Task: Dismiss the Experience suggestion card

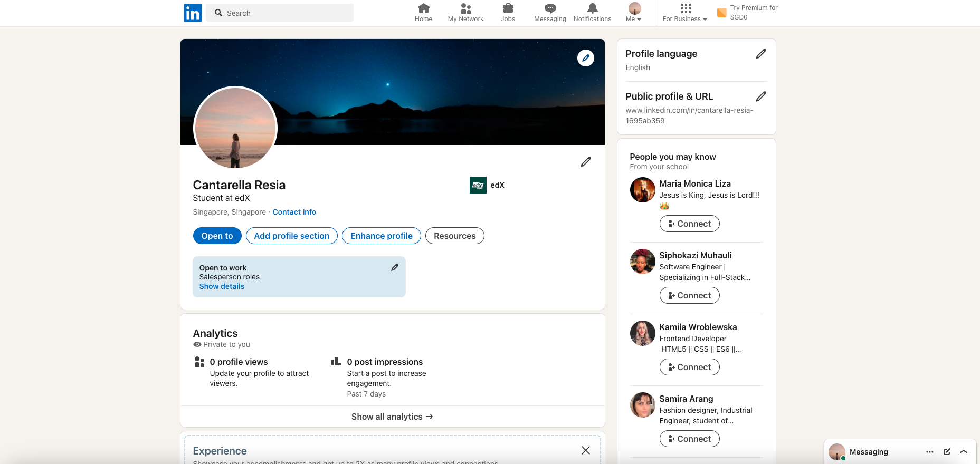Action: [x=586, y=450]
